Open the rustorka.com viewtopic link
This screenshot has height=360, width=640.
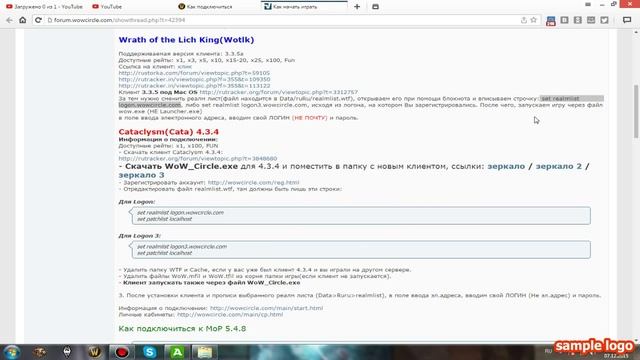click(x=194, y=73)
